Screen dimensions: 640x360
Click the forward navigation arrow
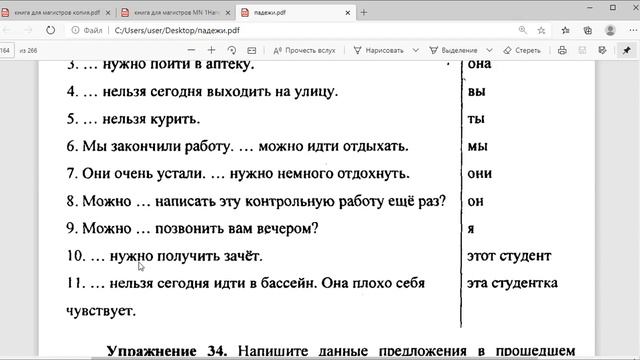pyautogui.click(x=28, y=30)
